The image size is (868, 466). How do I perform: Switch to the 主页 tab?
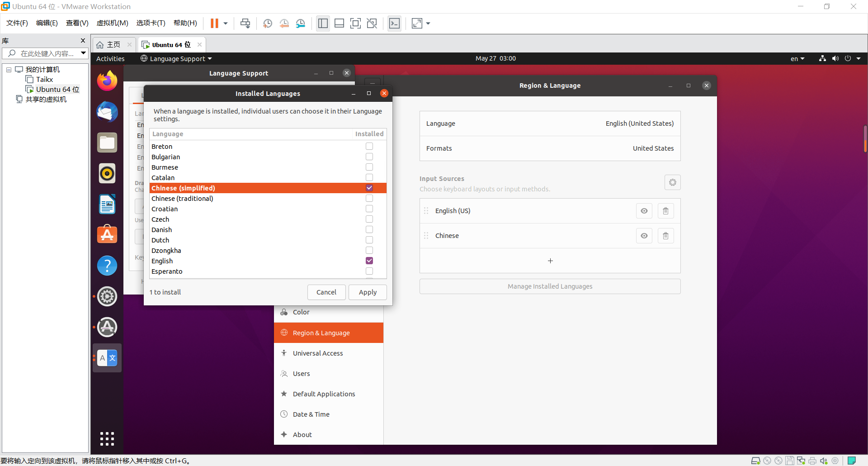click(x=113, y=44)
